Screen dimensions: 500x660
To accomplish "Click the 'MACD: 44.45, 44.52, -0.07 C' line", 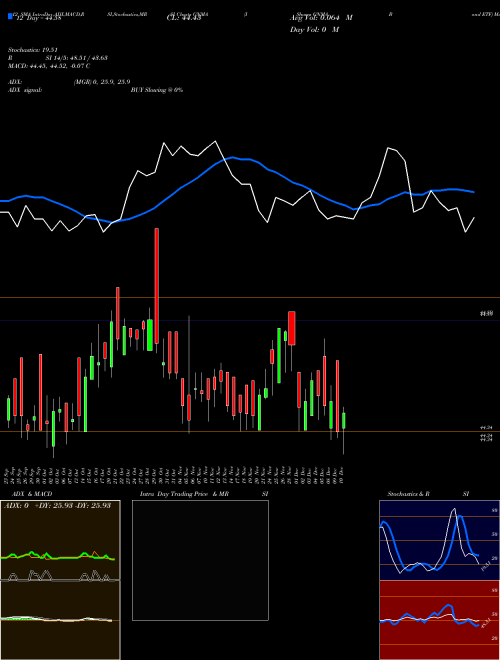I will (49, 66).
